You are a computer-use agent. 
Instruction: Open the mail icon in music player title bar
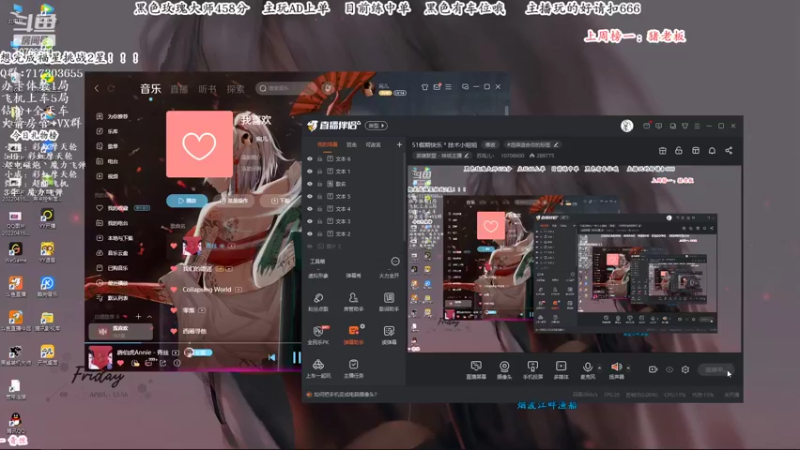pos(437,87)
